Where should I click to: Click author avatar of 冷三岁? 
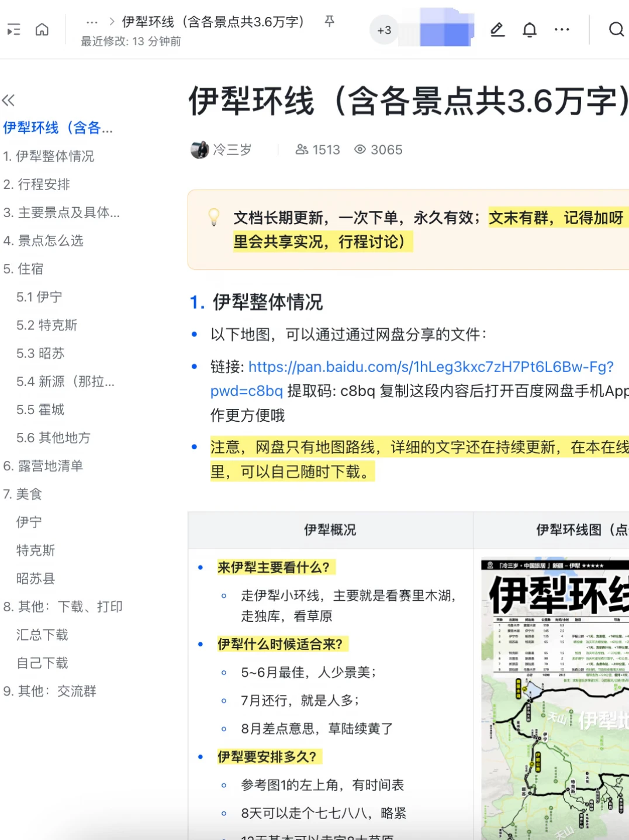pyautogui.click(x=200, y=150)
